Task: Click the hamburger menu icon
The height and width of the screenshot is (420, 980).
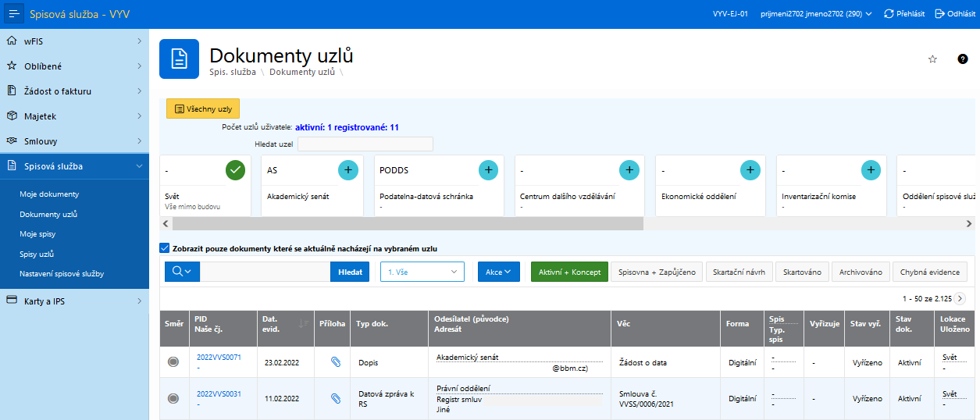Action: click(15, 14)
